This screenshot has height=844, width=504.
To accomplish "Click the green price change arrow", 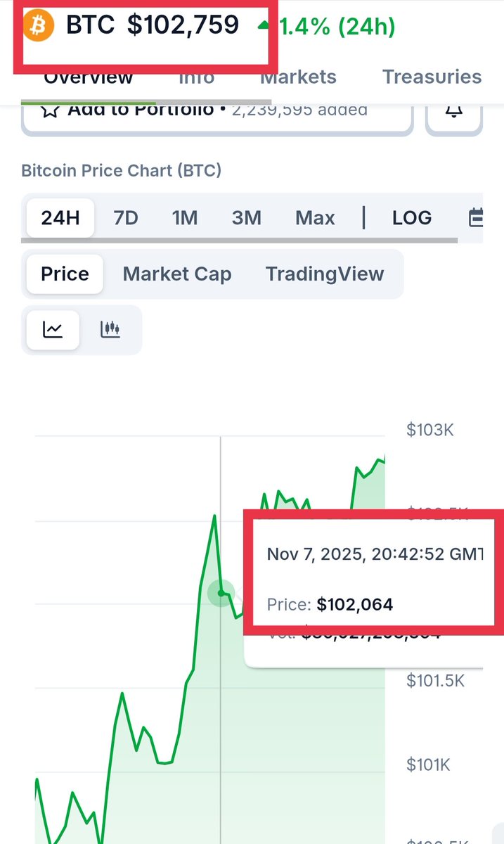I will tap(264, 25).
